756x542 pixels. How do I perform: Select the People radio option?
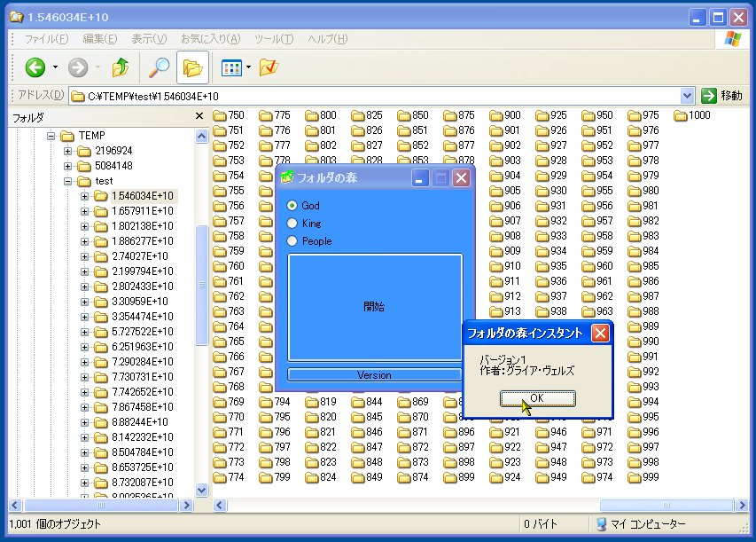click(292, 241)
